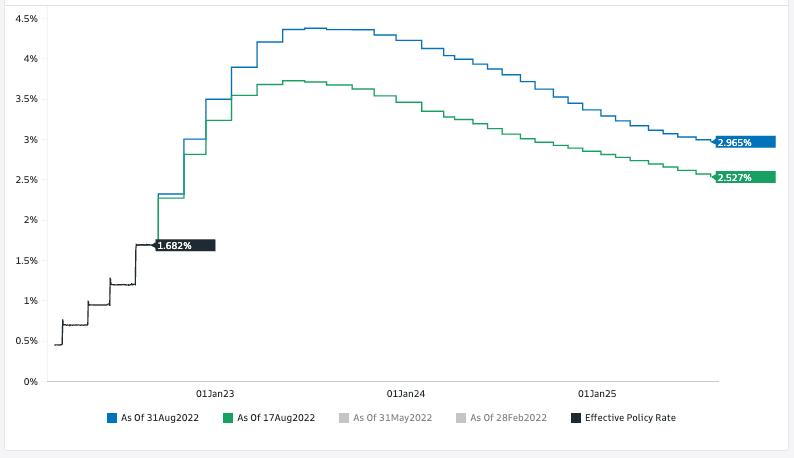This screenshot has width=794, height=458.
Task: Click the 2.5% y-axis label
Action: tap(27, 180)
